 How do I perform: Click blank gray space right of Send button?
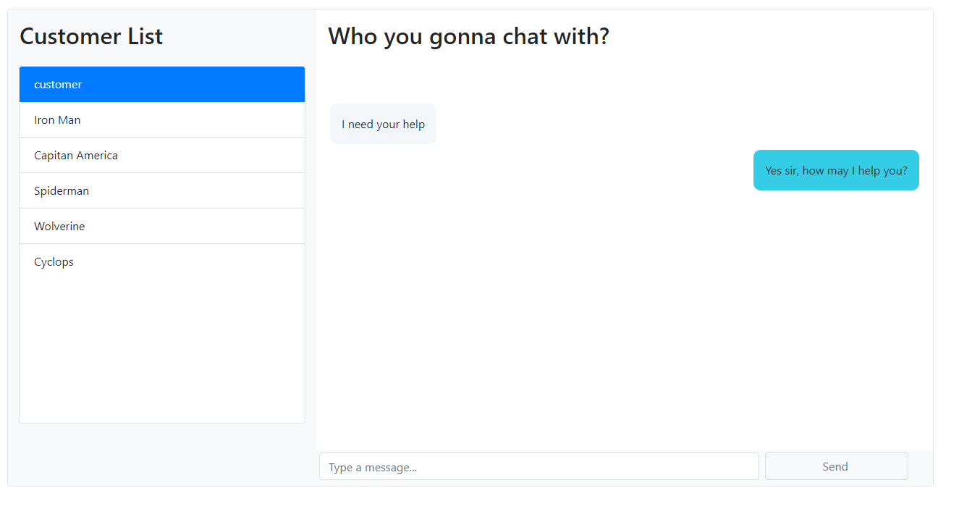tap(921, 466)
